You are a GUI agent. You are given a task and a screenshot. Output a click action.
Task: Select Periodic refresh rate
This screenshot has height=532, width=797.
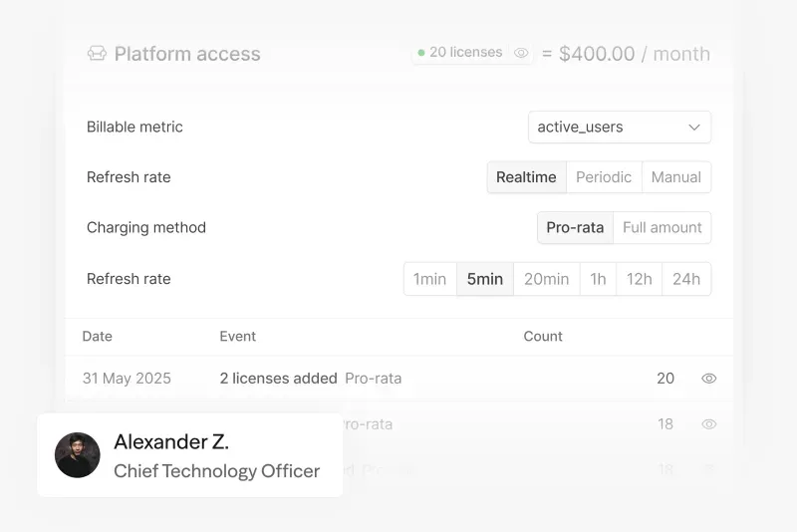[604, 177]
